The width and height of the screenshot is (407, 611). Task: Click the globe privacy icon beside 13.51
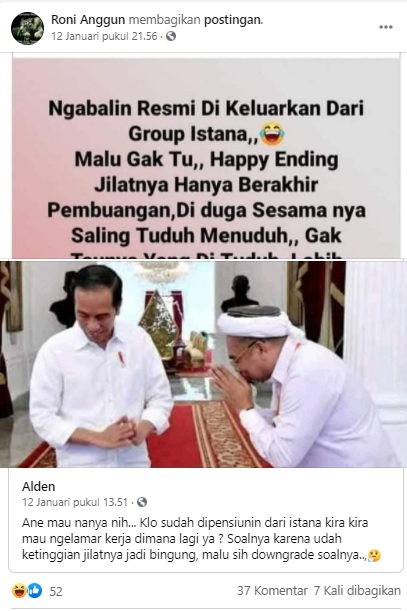pyautogui.click(x=142, y=502)
